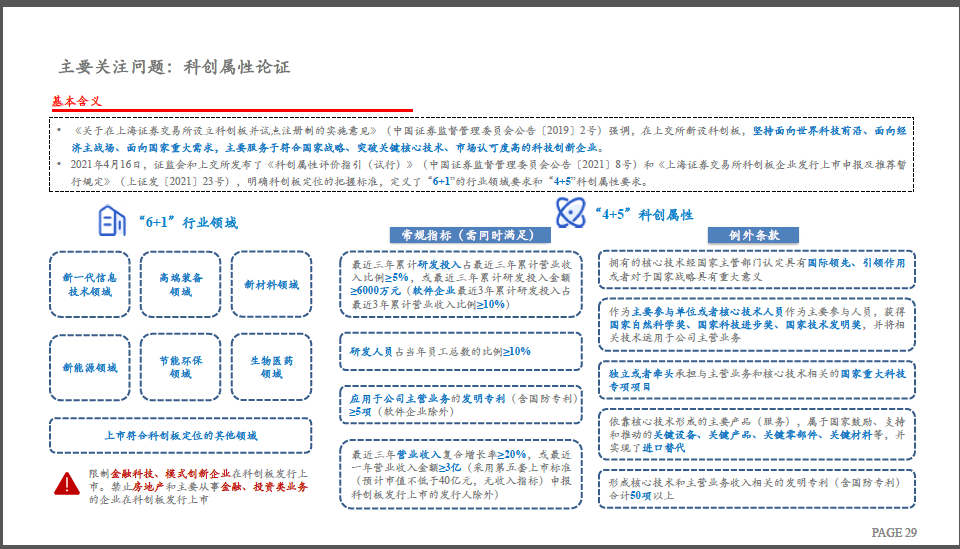Click the 关键设备、关键产品 进口替代 box

coord(757,435)
